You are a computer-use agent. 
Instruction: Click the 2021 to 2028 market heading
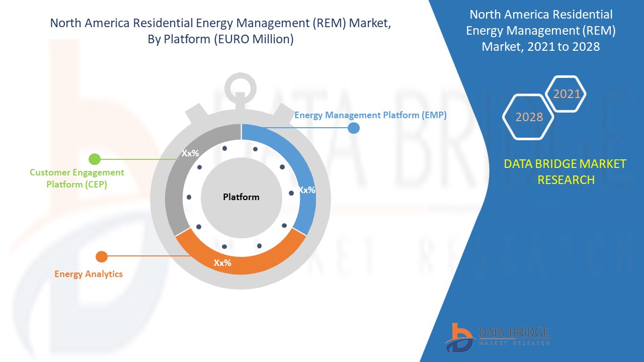[x=541, y=30]
